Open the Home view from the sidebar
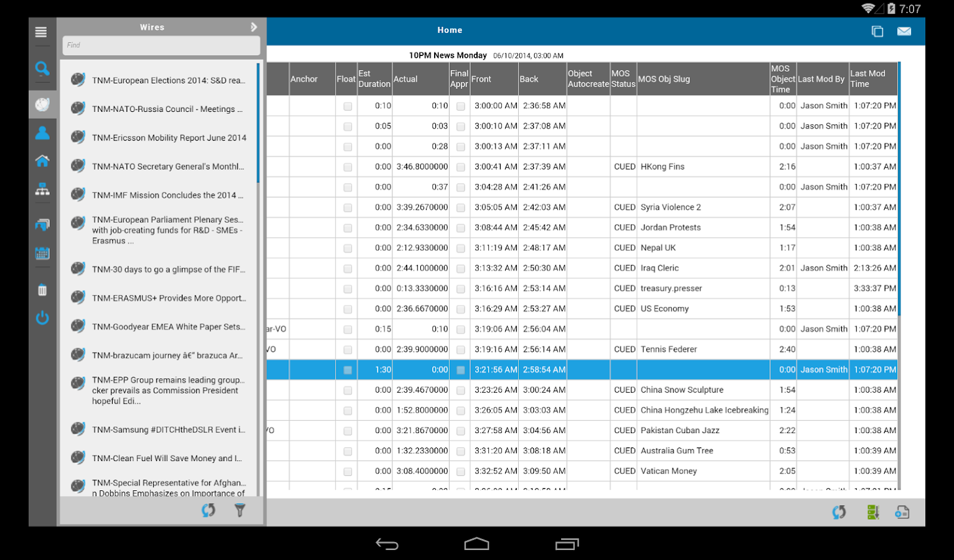This screenshot has height=560, width=954. click(42, 161)
